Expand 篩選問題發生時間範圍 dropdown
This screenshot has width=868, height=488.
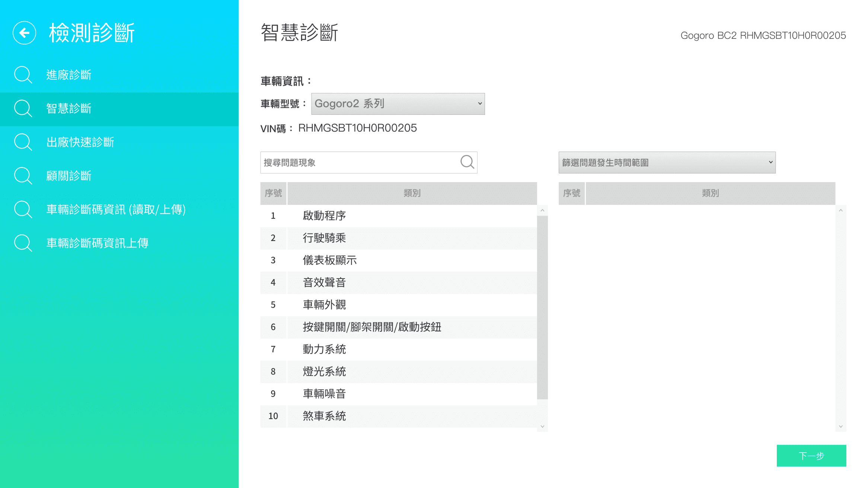[x=667, y=162]
